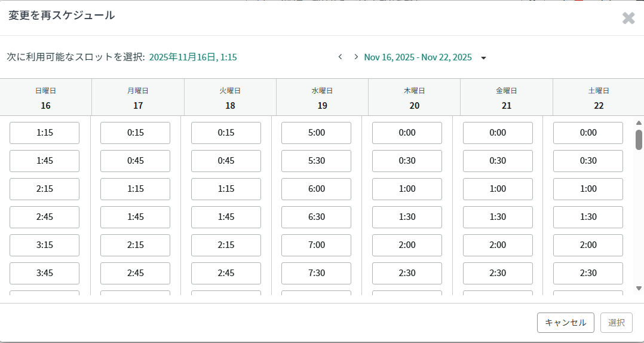Close the reschedule dialog with the X icon
Screen dimensions: 644x343
628,18
